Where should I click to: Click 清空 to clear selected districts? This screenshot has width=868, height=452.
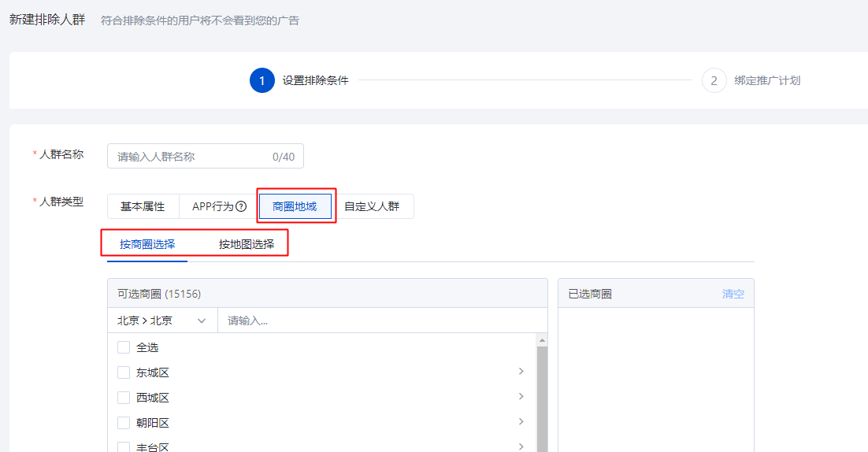click(733, 294)
